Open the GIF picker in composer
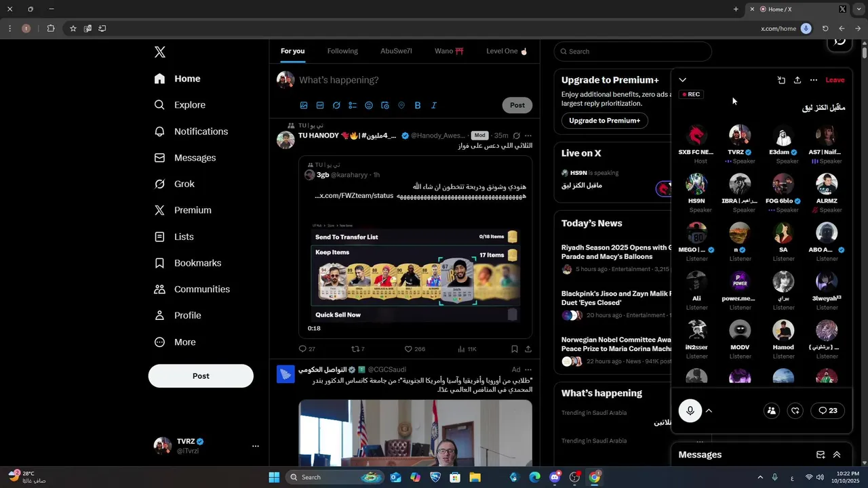The width and height of the screenshot is (868, 488). 320,105
